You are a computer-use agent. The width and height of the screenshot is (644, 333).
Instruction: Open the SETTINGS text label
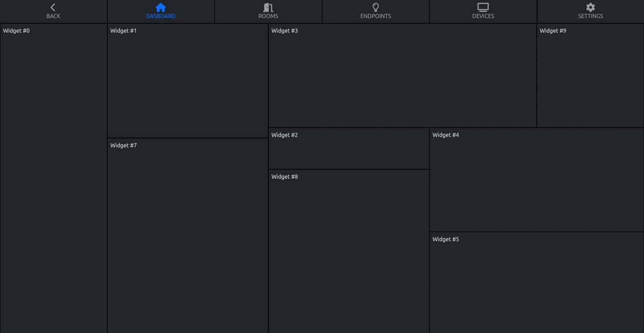[590, 16]
